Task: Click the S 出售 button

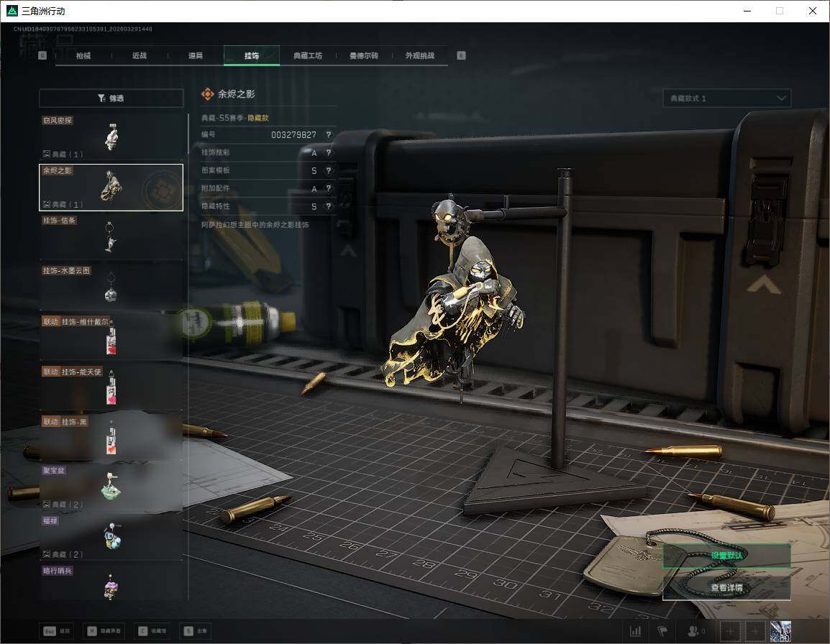Action: pos(196,631)
